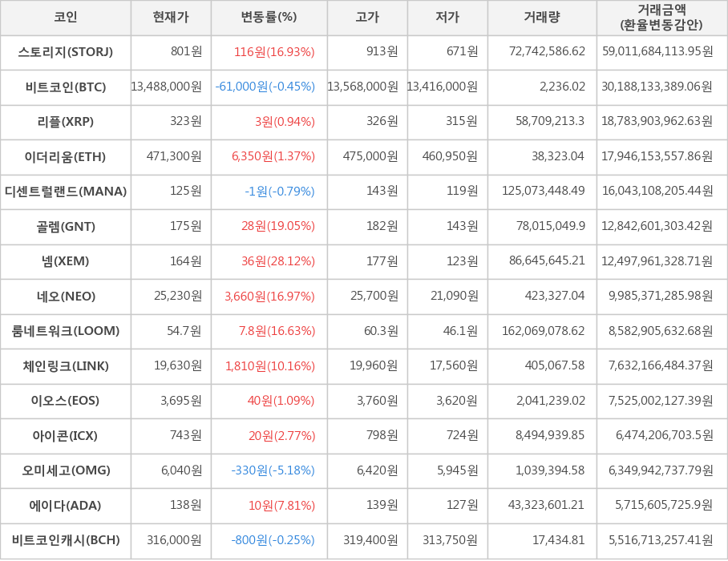Open the 오미세고(OMG) entry
The width and height of the screenshot is (728, 561).
66,470
